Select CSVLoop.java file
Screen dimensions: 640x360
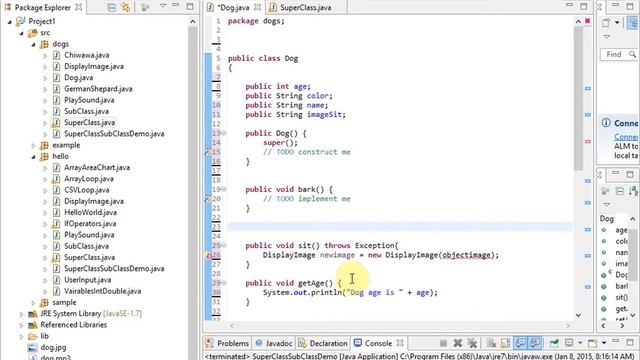(86, 190)
